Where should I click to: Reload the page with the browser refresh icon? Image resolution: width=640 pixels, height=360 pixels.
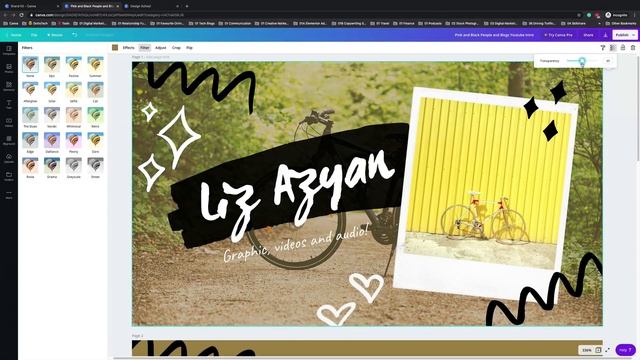[22, 15]
